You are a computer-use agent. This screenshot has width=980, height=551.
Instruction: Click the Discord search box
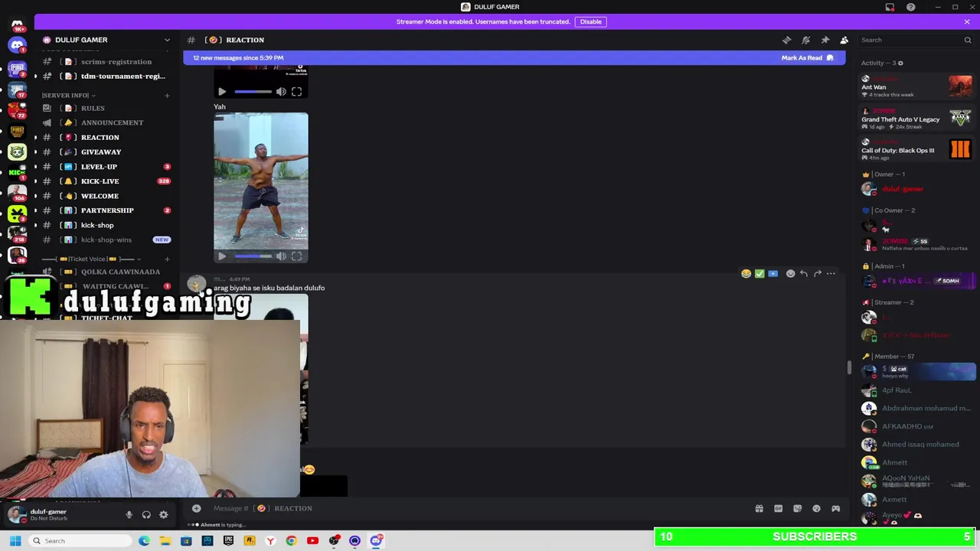[916, 40]
